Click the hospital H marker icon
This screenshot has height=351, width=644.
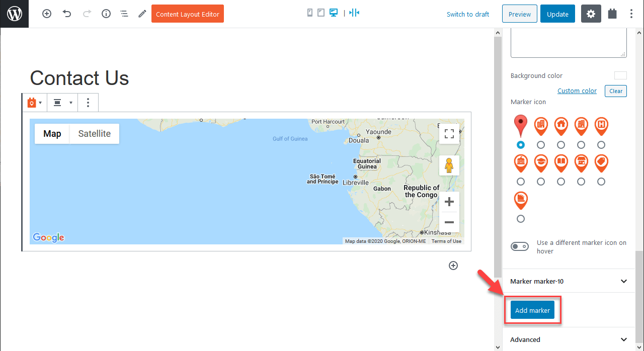point(601,126)
